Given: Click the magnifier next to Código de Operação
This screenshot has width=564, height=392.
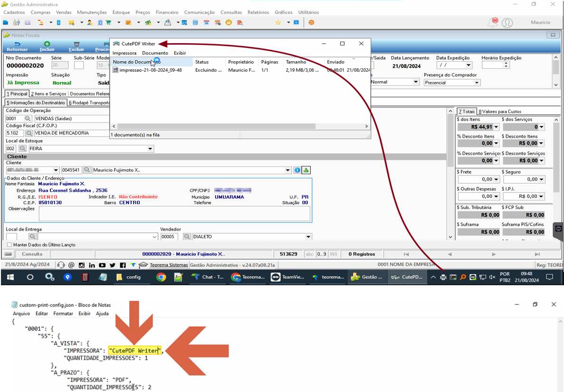Looking at the screenshot, I should pos(28,119).
